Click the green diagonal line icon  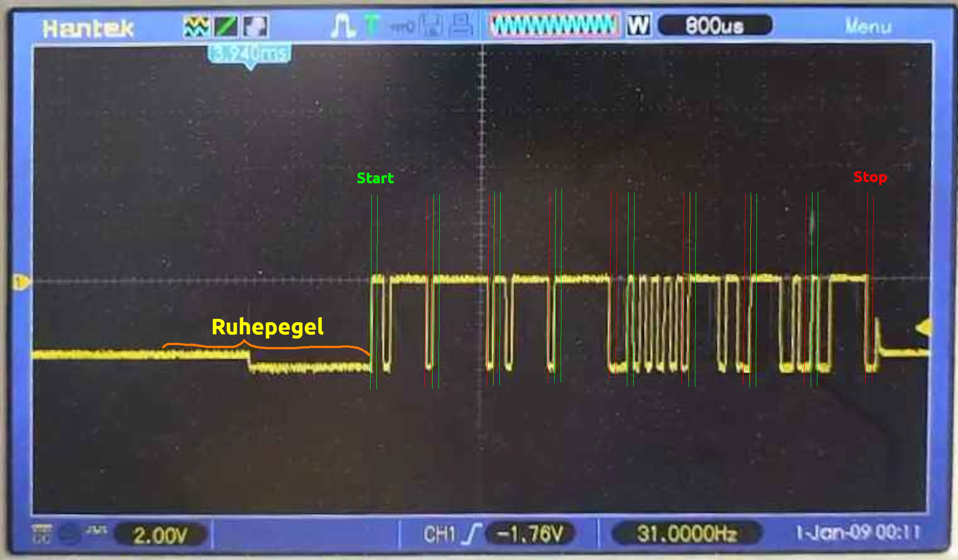(226, 27)
